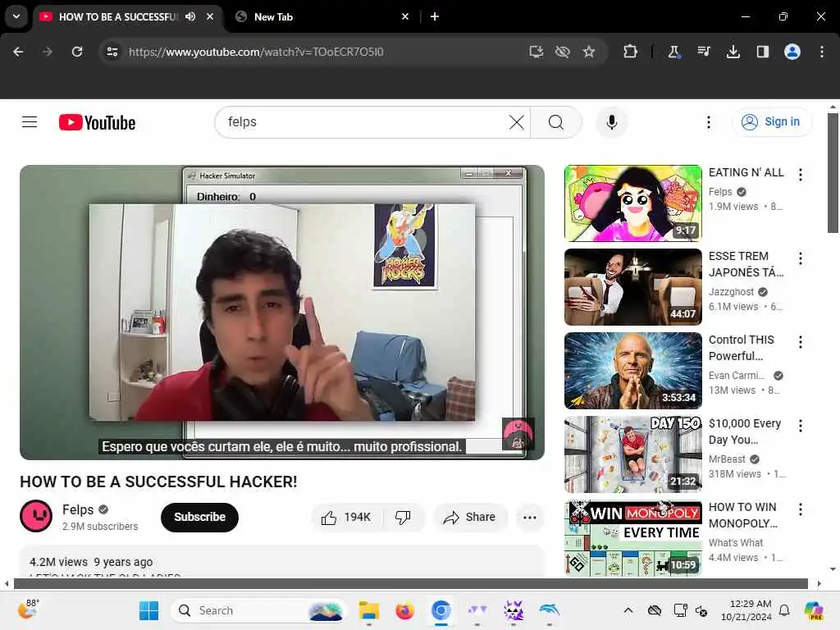Open Chrome Labs flask icon
This screenshot has height=630, width=840.
click(674, 52)
